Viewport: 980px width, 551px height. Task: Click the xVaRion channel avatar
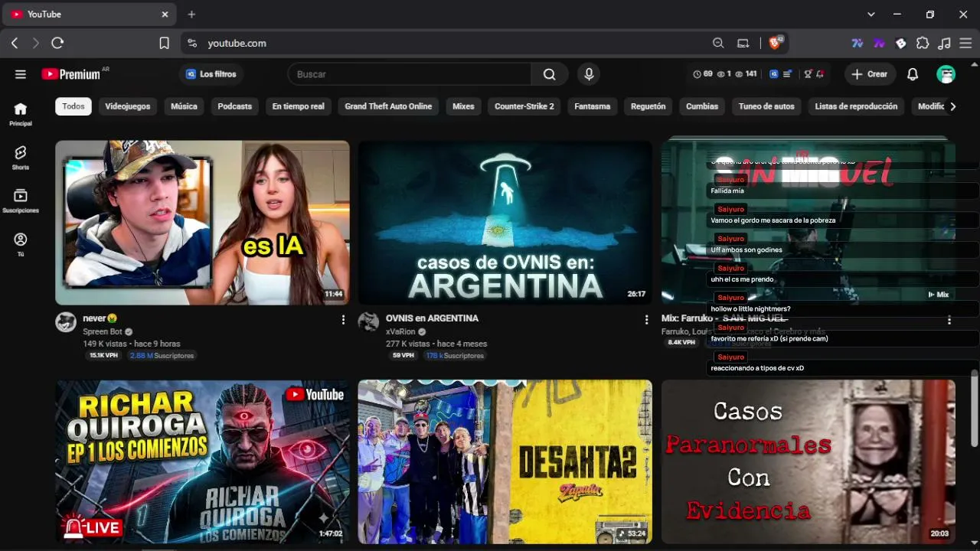pyautogui.click(x=369, y=322)
